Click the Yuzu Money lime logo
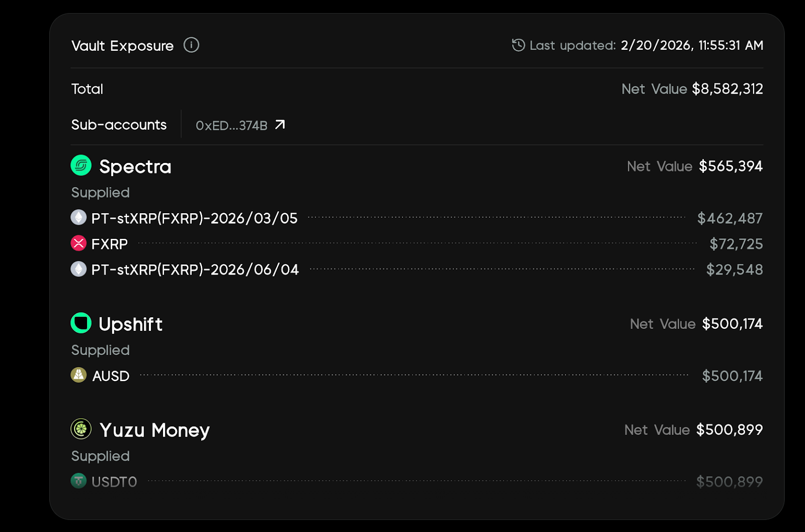The height and width of the screenshot is (532, 805). pyautogui.click(x=81, y=429)
